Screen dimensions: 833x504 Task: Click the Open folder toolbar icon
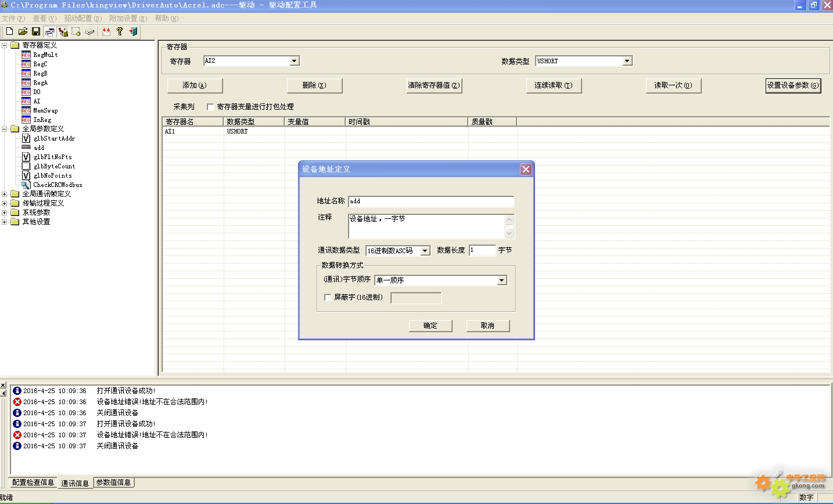[x=23, y=32]
